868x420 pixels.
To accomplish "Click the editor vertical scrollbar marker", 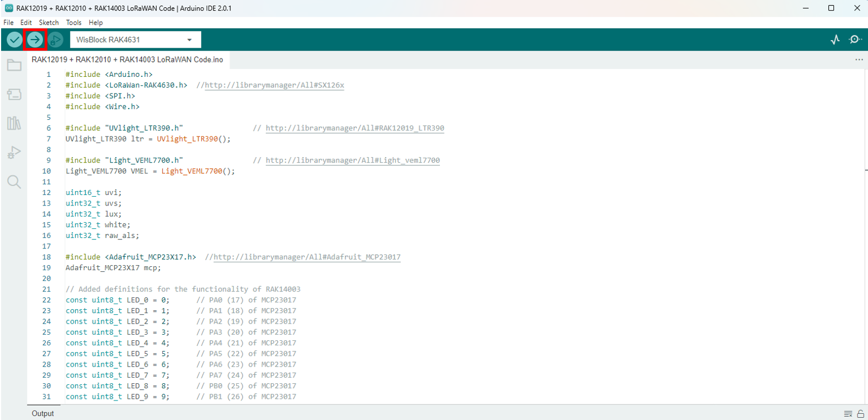I will pos(866,169).
